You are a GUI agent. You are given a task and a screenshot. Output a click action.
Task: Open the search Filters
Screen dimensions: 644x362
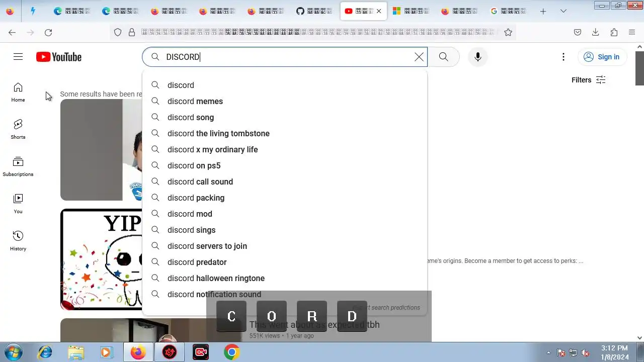click(x=588, y=80)
